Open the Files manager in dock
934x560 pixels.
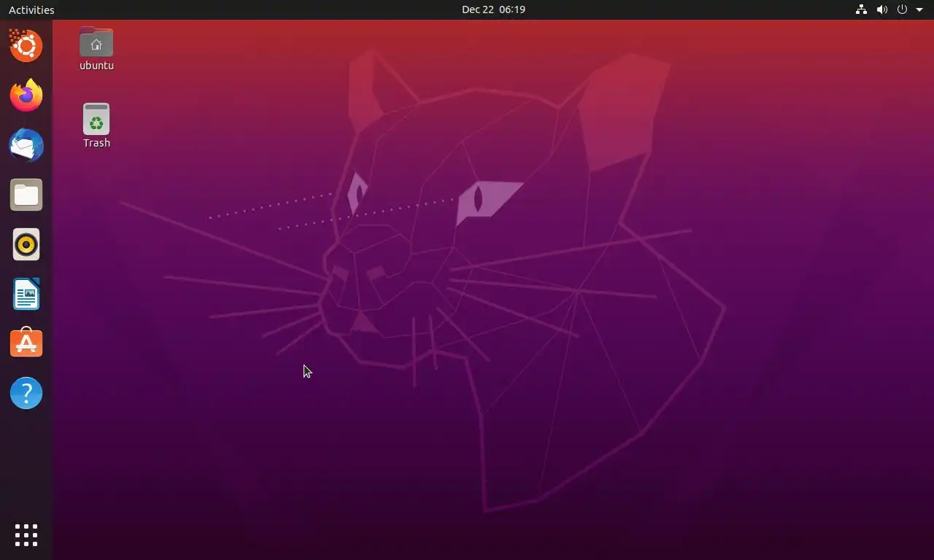click(26, 195)
